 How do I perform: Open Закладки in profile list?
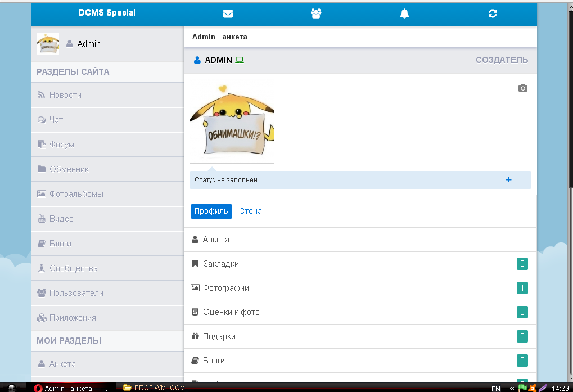click(x=220, y=264)
